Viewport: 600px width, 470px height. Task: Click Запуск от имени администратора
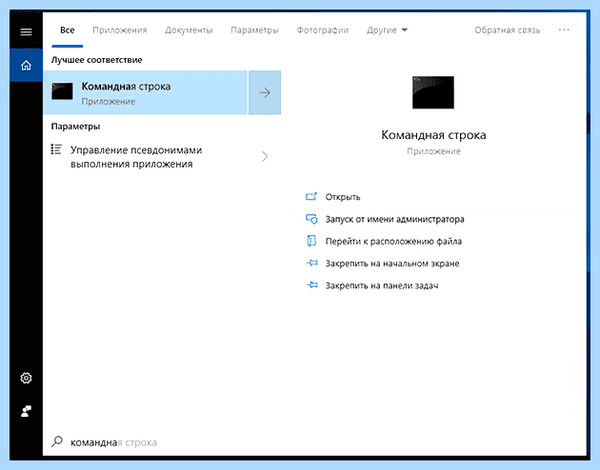tap(395, 219)
